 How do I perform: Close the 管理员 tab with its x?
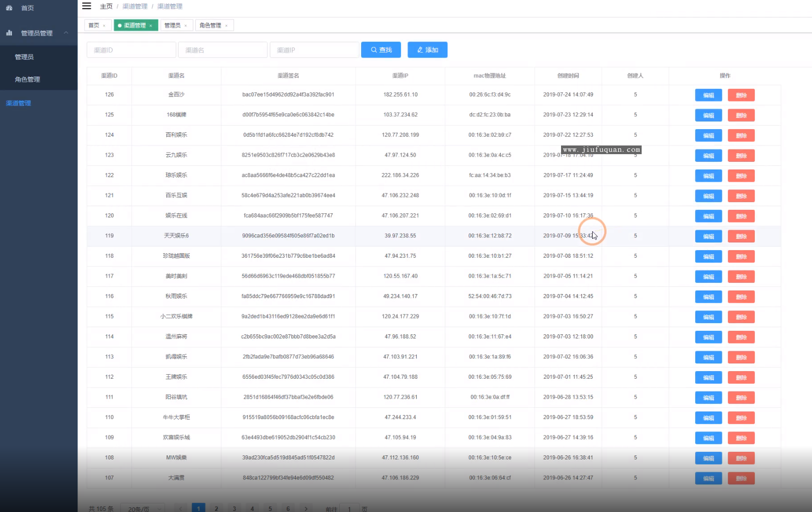185,26
